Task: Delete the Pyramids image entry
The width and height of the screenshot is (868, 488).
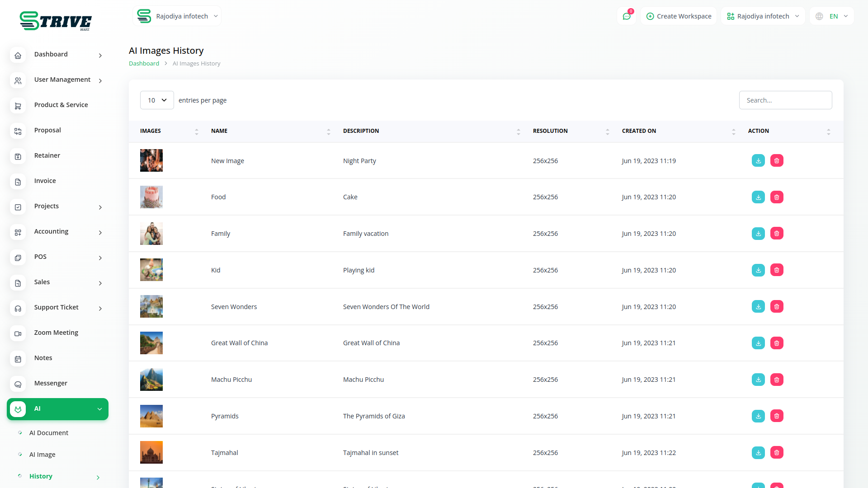Action: (777, 416)
